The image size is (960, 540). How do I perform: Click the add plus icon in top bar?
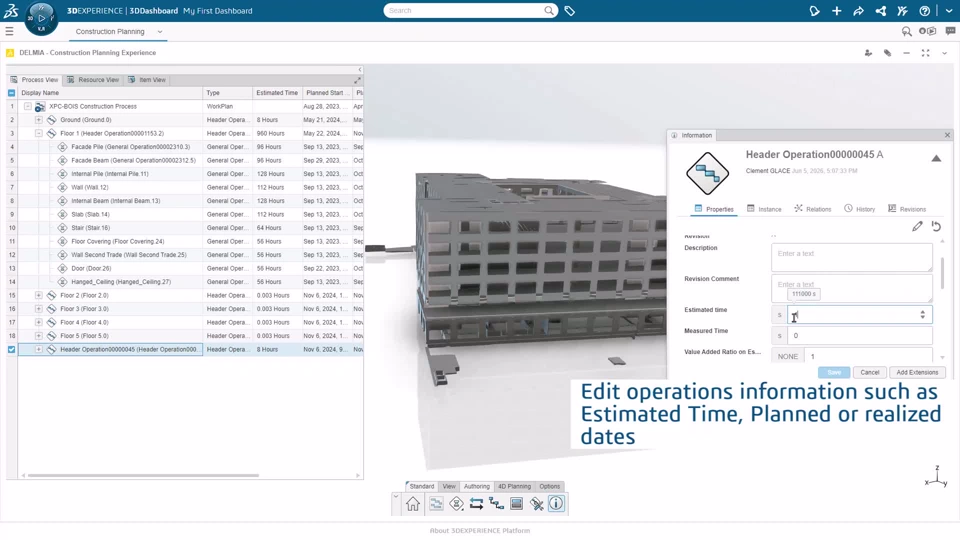coord(836,10)
